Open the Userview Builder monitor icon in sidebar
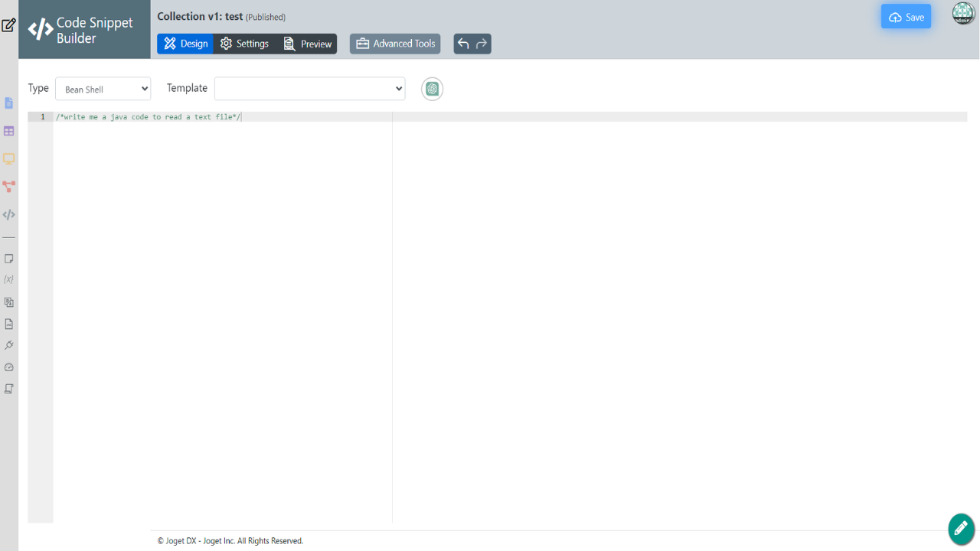Screen dimensions: 980x551 tap(9, 159)
